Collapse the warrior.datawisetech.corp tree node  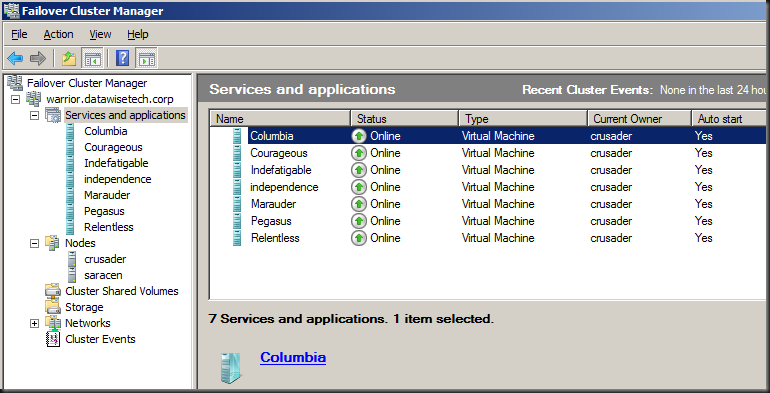point(15,99)
